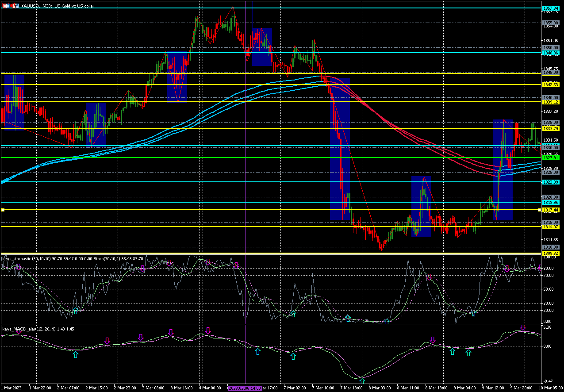Screen dimensions: 564x392
Task: Click the leftmost cyan up arrow in MACD panel
Action: [76, 354]
